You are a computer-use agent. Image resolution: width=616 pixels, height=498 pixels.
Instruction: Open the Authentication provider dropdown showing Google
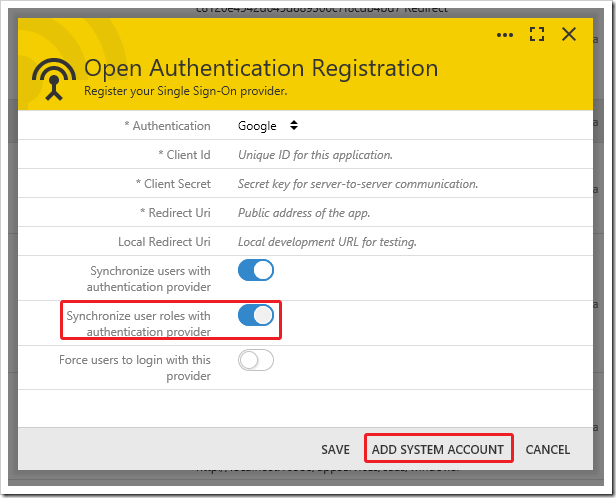(268, 126)
